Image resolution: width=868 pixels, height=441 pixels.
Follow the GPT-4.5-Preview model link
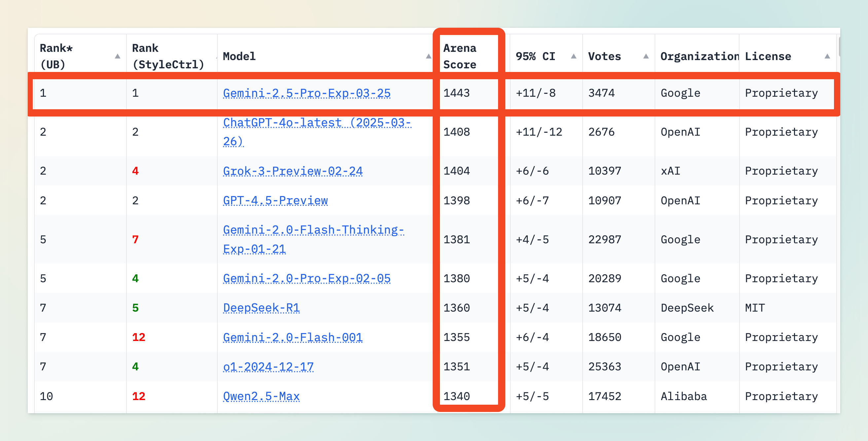[x=275, y=201]
